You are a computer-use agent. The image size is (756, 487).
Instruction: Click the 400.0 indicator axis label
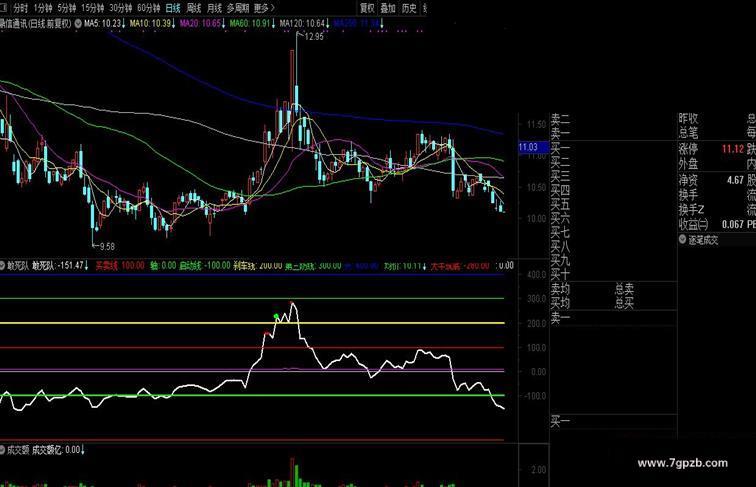tap(537, 275)
